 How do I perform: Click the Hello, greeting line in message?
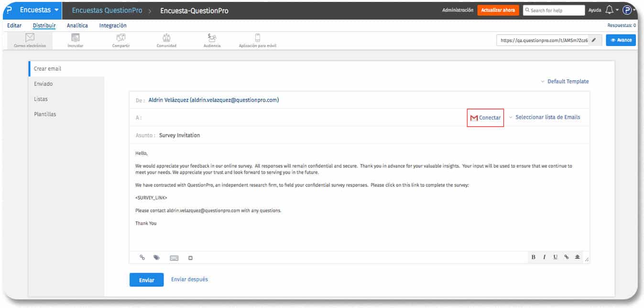142,154
